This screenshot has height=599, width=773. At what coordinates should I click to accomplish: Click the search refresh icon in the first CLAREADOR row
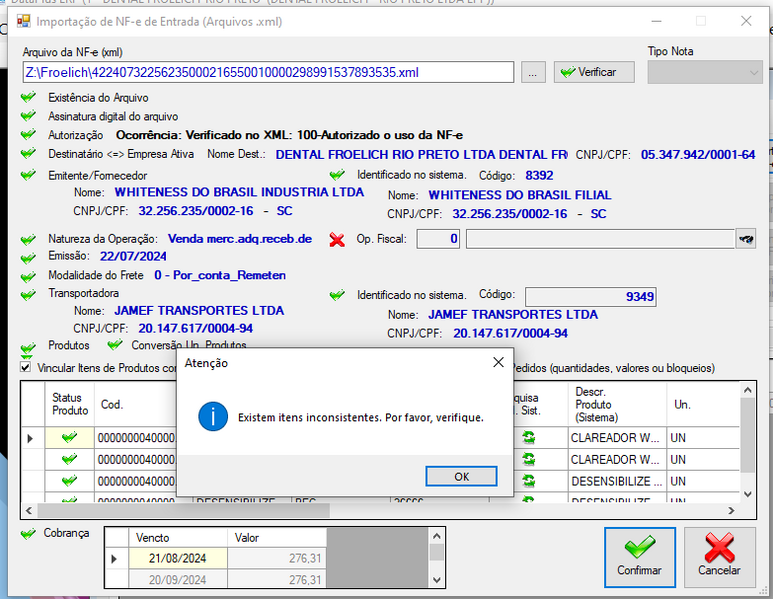528,437
